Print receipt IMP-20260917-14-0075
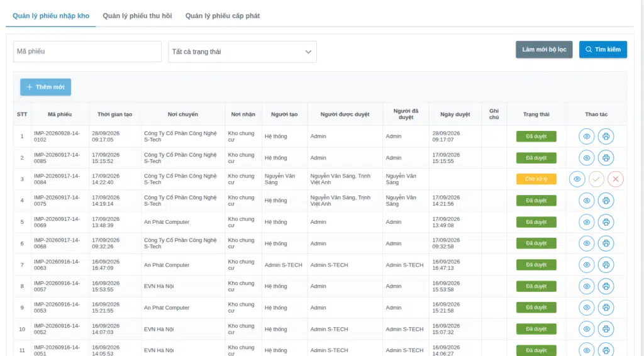 point(606,201)
